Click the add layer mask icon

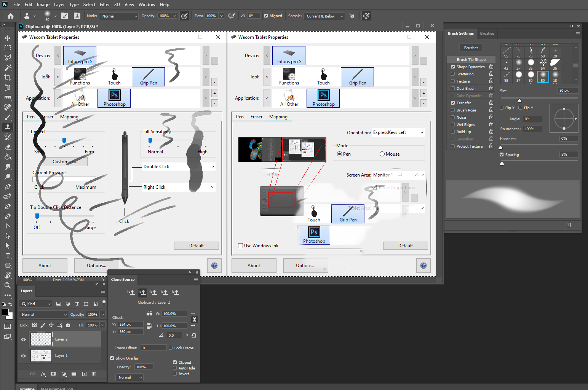53,374
